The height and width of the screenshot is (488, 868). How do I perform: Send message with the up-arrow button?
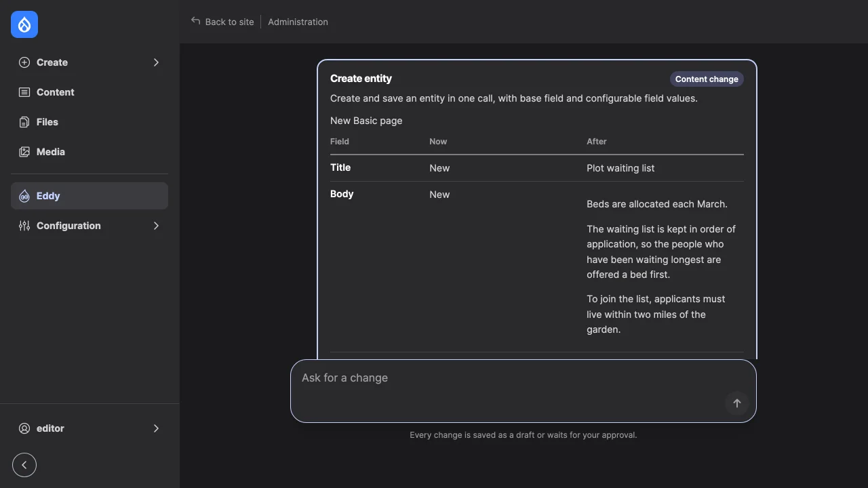737,403
